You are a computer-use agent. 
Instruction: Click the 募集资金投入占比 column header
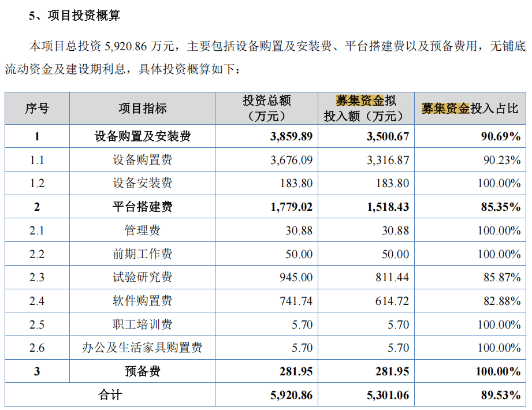(x=470, y=108)
